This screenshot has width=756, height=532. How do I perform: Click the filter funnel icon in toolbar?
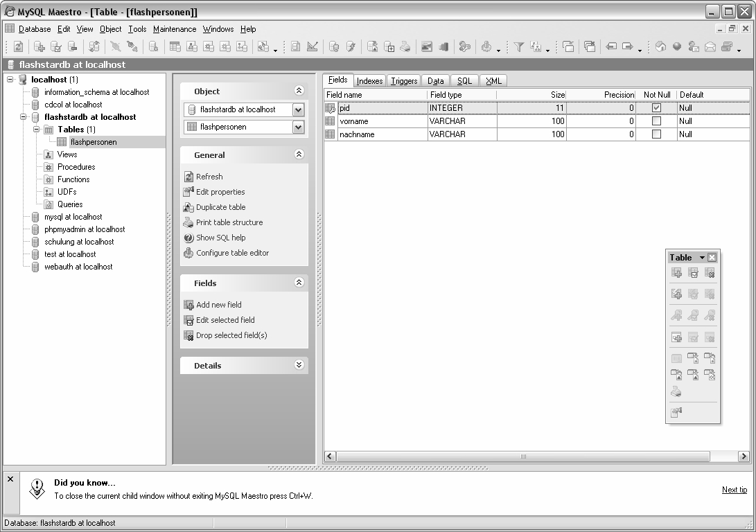point(518,46)
